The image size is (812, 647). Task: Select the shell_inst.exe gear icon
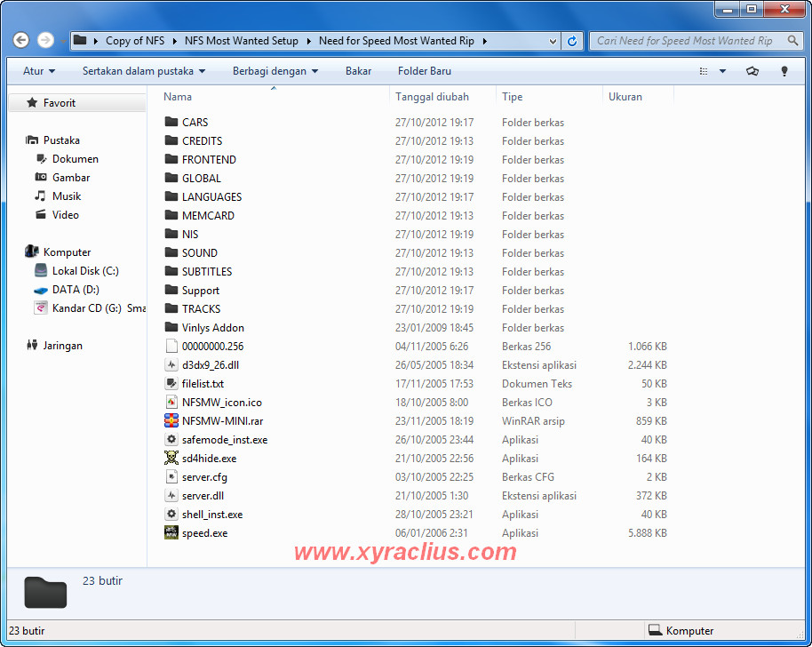(171, 514)
